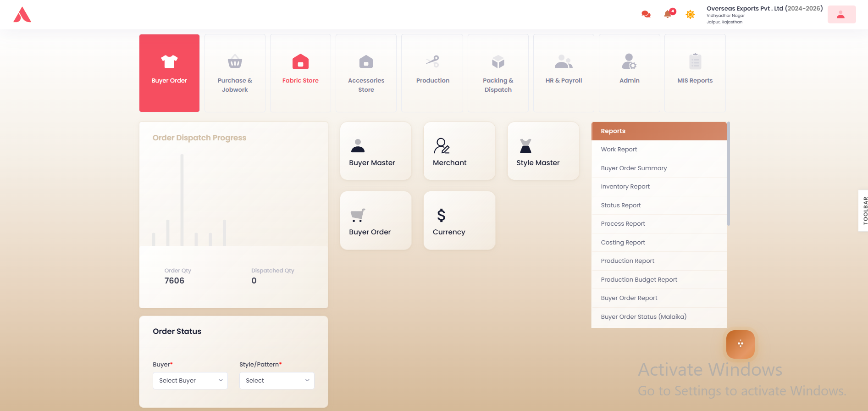Viewport: 868px width, 411px height.
Task: Open the Purchase & Jobwork module
Action: (x=235, y=73)
